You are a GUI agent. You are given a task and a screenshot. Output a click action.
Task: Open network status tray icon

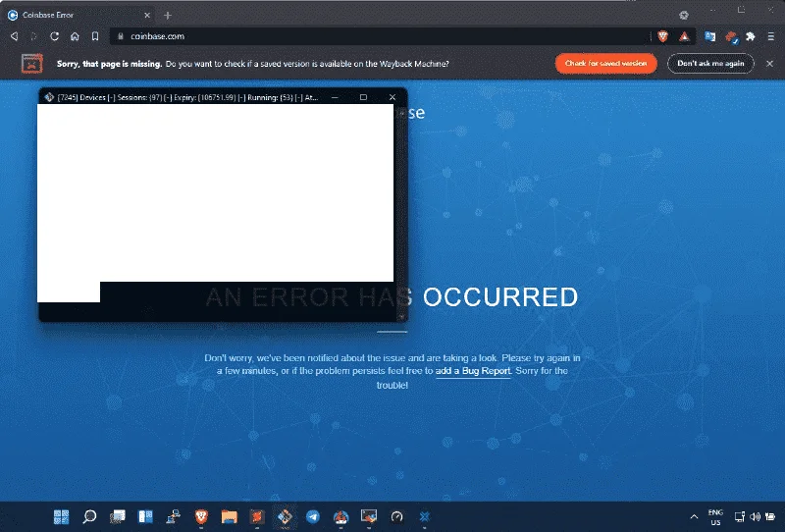click(740, 516)
